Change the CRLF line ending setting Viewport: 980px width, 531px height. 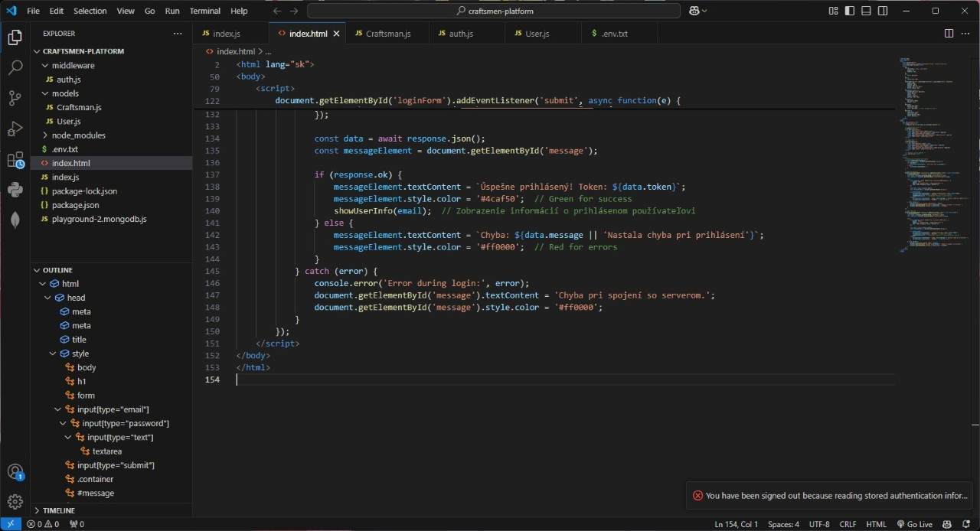click(848, 524)
